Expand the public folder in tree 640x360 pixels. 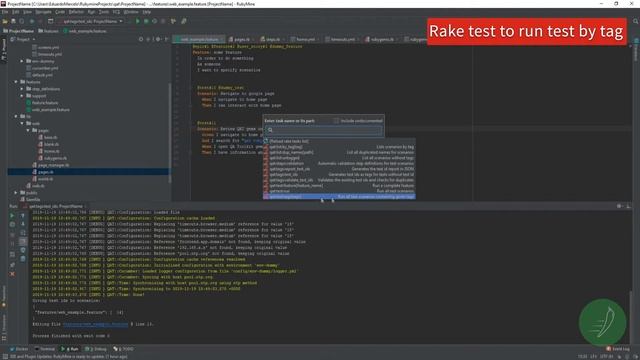point(16,193)
